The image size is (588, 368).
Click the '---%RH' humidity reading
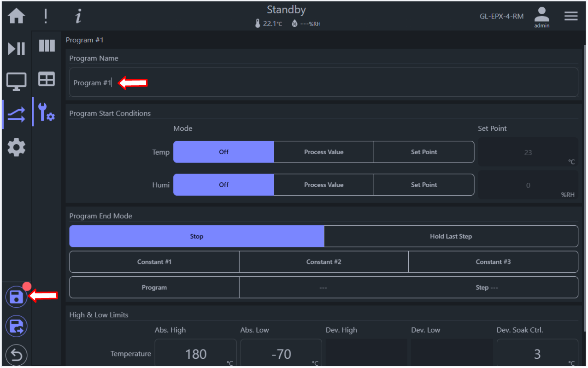click(x=310, y=24)
